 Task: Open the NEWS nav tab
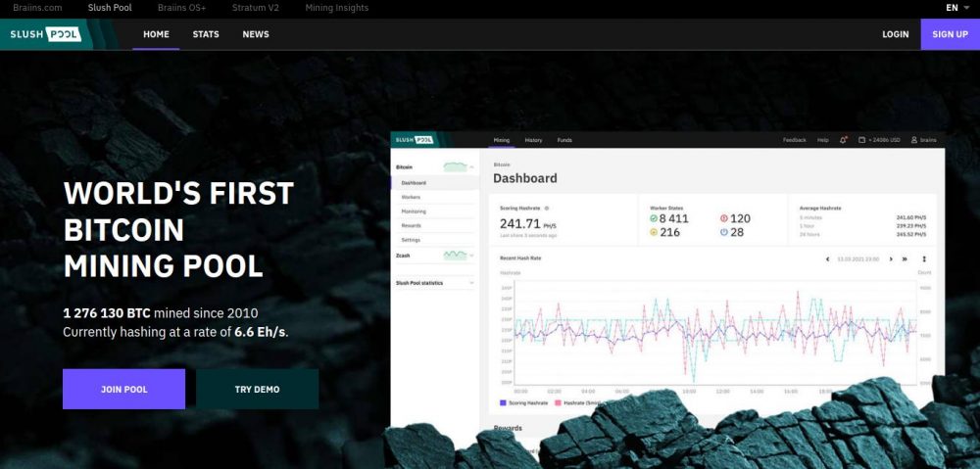[256, 34]
